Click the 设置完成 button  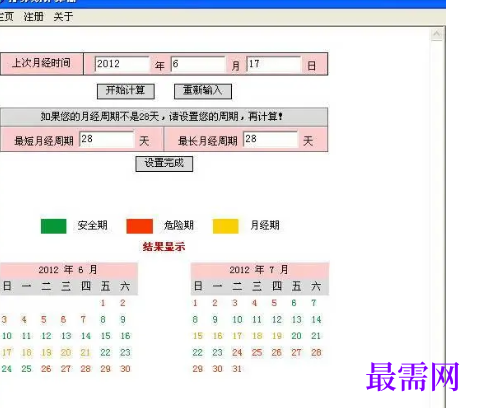point(164,164)
